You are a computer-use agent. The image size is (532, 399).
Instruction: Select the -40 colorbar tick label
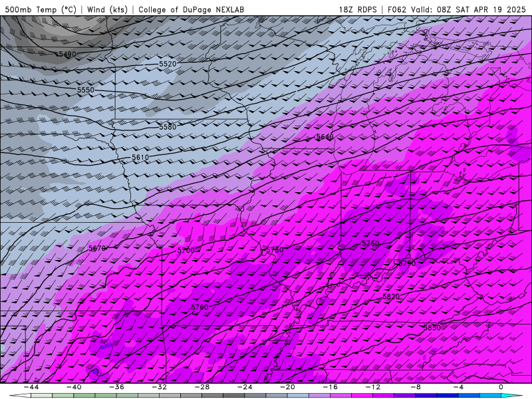pyautogui.click(x=74, y=387)
